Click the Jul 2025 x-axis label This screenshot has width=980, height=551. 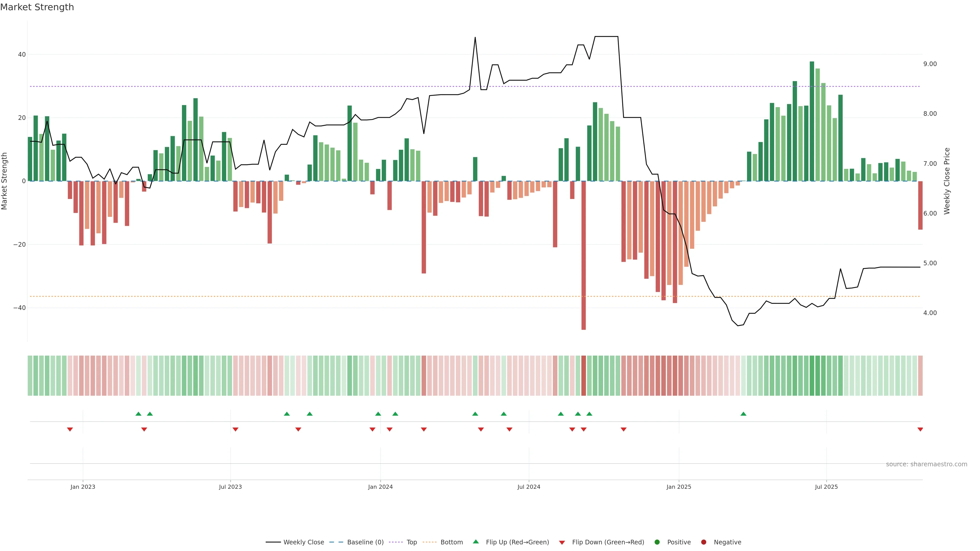(826, 487)
